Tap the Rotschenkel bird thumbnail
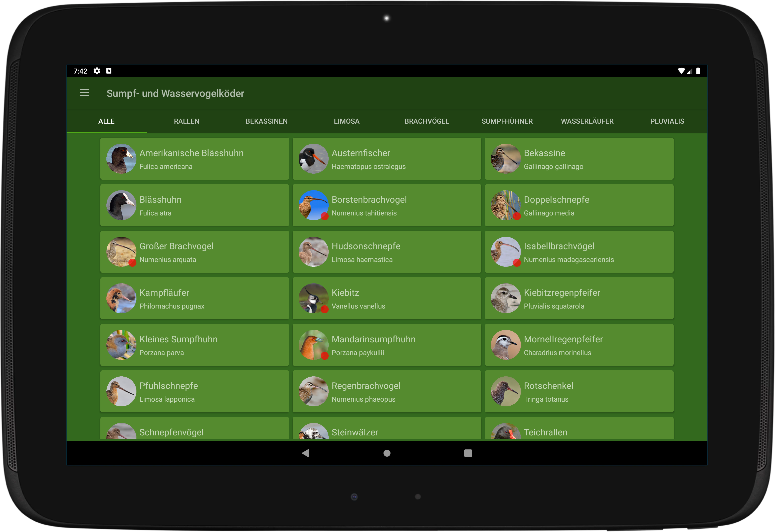The width and height of the screenshot is (775, 532). [506, 391]
